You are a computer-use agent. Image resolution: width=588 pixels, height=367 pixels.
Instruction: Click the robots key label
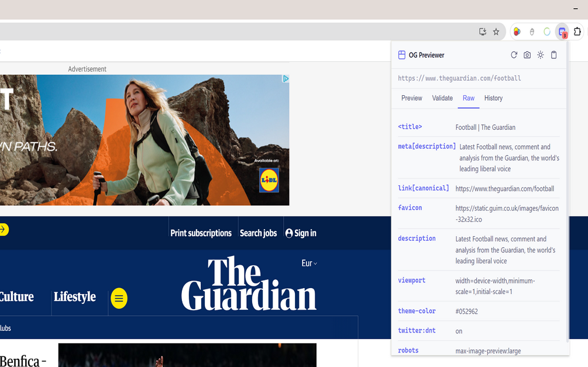pyautogui.click(x=408, y=350)
